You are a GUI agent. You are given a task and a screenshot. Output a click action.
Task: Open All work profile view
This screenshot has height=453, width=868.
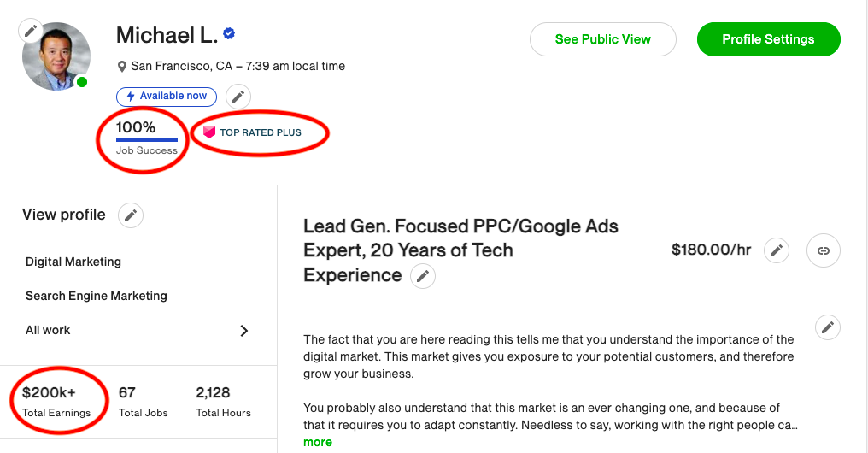[49, 330]
